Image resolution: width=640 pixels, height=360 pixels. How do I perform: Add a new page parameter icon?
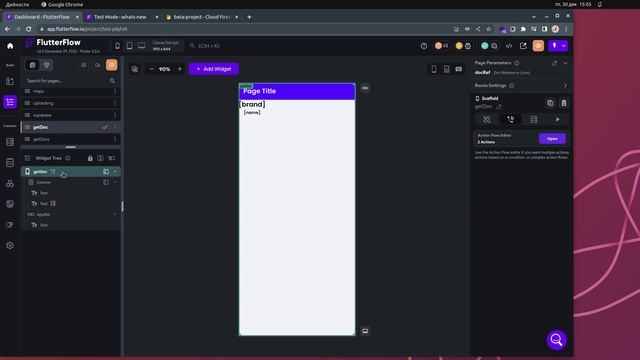[554, 63]
